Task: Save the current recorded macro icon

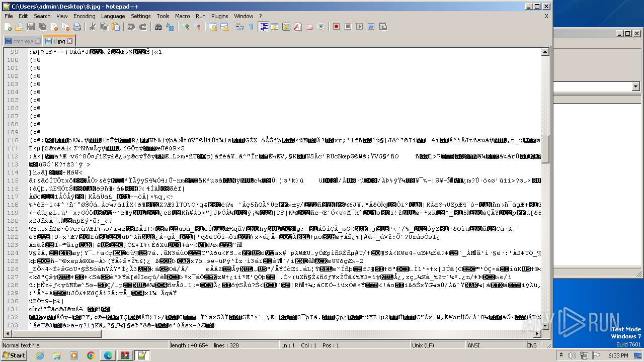Action: click(382, 27)
